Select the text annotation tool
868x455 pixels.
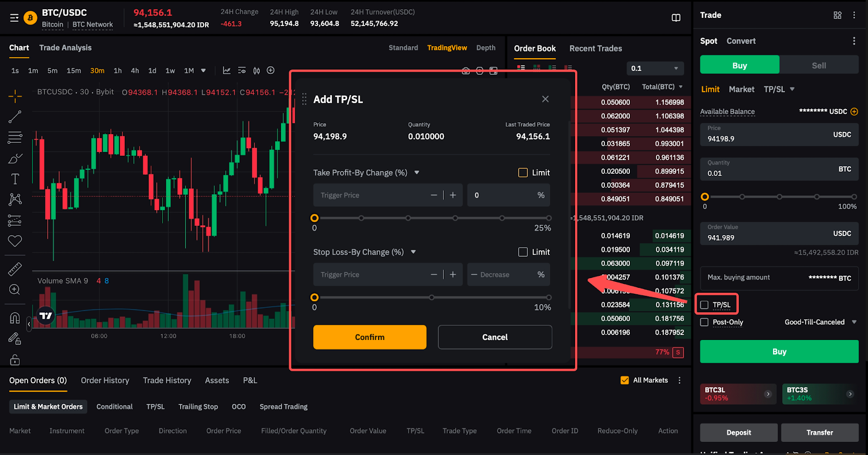point(15,179)
